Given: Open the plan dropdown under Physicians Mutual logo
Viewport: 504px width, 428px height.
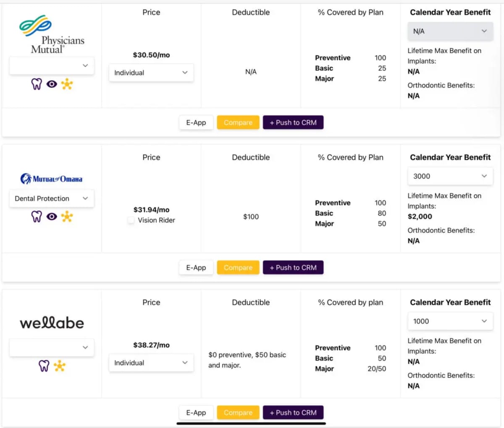Looking at the screenshot, I should point(52,66).
